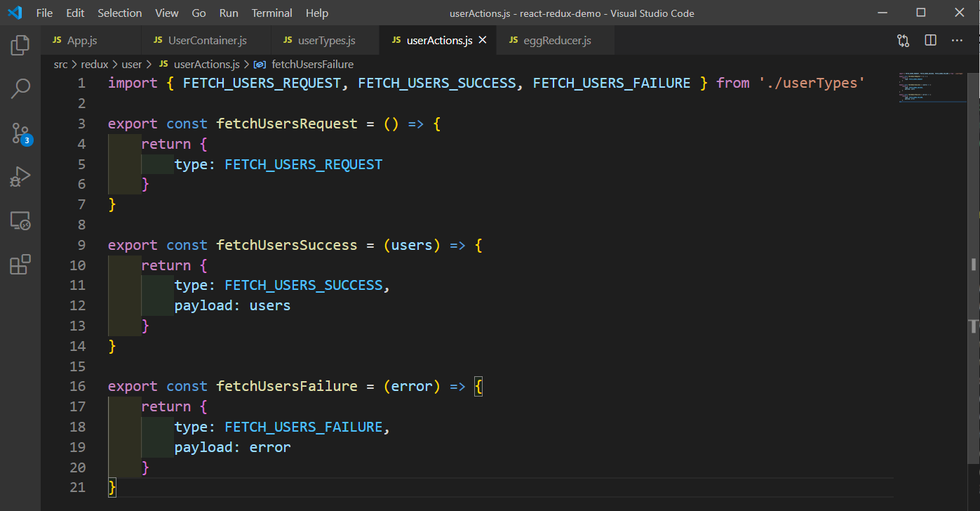The height and width of the screenshot is (511, 980).
Task: Switch to the UserContainer.js tab
Action: [206, 41]
